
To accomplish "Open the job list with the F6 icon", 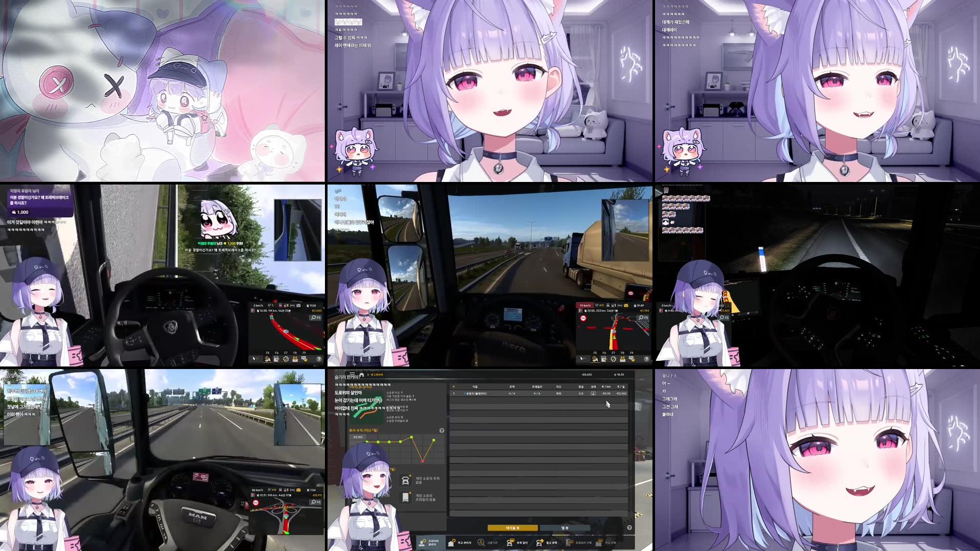I will [x=604, y=359].
